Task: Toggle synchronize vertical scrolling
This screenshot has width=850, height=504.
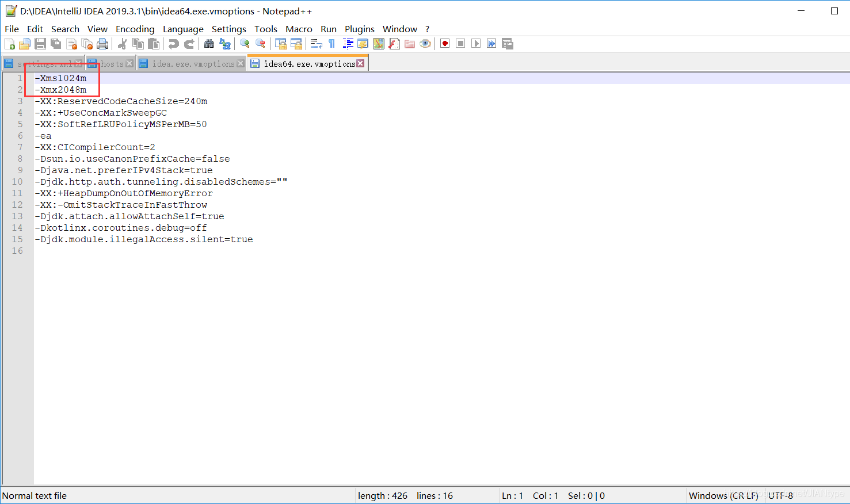Action: coord(281,44)
